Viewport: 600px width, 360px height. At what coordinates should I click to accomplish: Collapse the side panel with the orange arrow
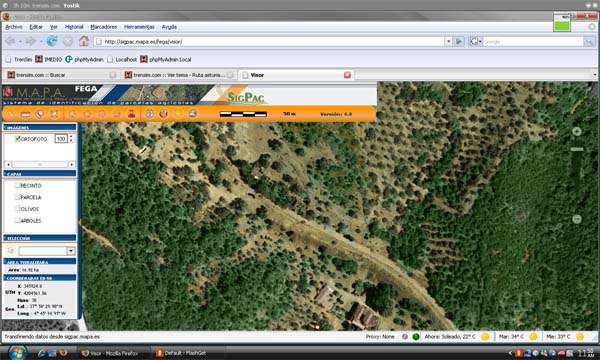pos(80,222)
